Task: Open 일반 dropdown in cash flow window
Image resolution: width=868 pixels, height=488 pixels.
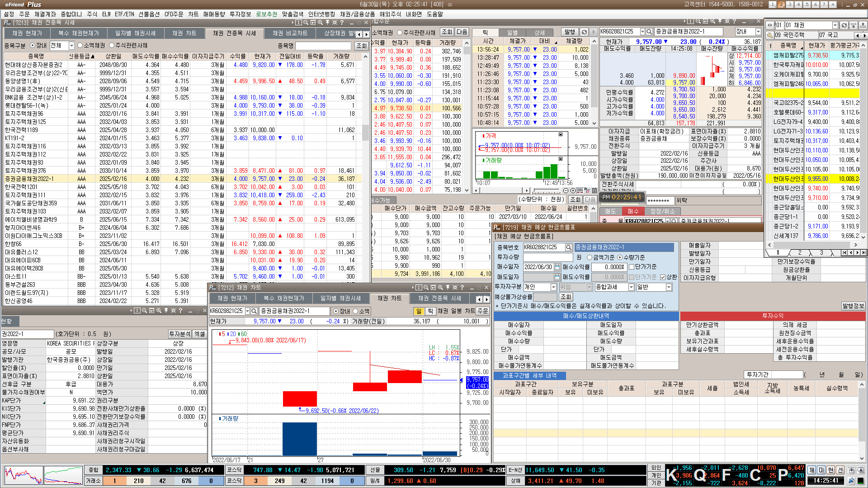Action: pyautogui.click(x=669, y=287)
